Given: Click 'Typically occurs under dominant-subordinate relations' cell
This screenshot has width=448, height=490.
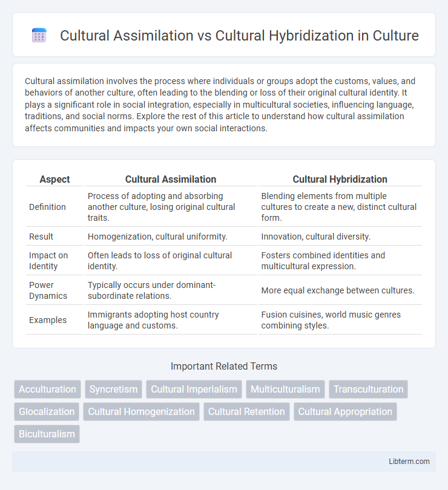Looking at the screenshot, I should tap(171, 290).
